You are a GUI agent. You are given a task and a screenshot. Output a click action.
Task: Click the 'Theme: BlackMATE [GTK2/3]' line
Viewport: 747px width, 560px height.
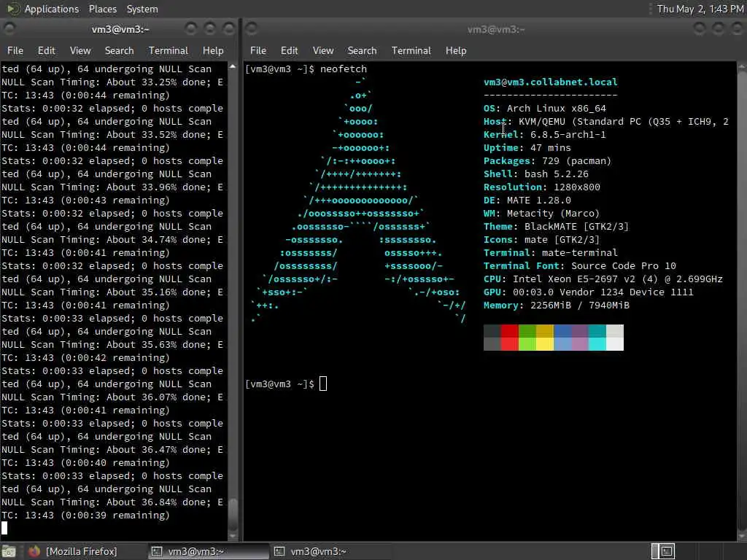click(556, 227)
